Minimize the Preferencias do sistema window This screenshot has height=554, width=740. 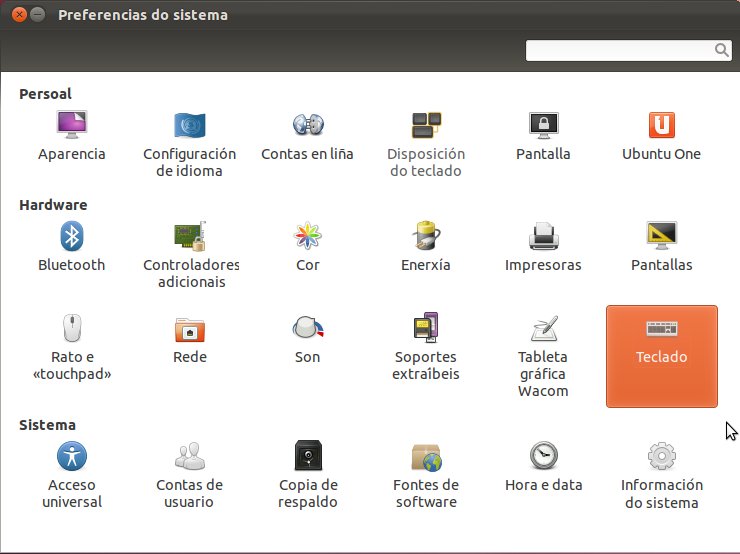tap(38, 15)
